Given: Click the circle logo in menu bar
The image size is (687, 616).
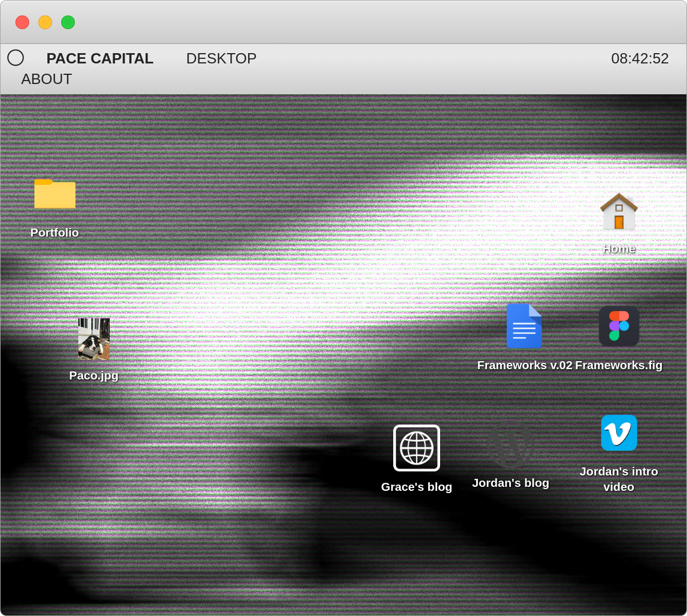Looking at the screenshot, I should pyautogui.click(x=15, y=58).
